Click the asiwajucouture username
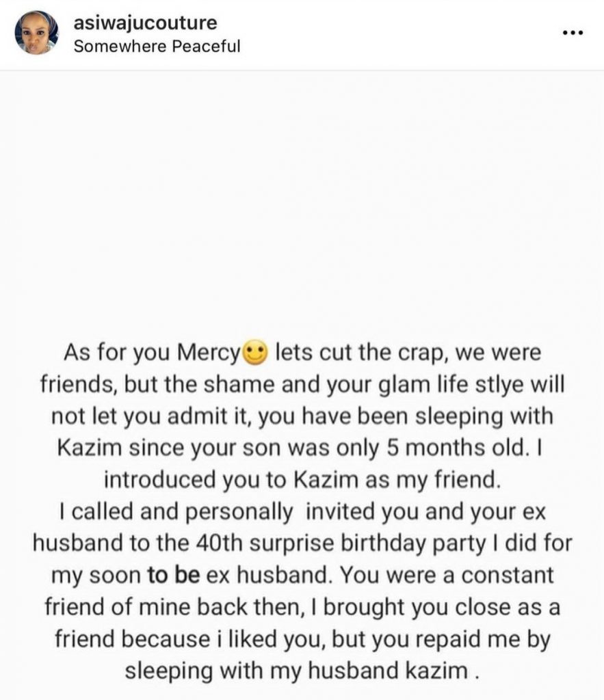This screenshot has height=700, width=604. coord(145,23)
